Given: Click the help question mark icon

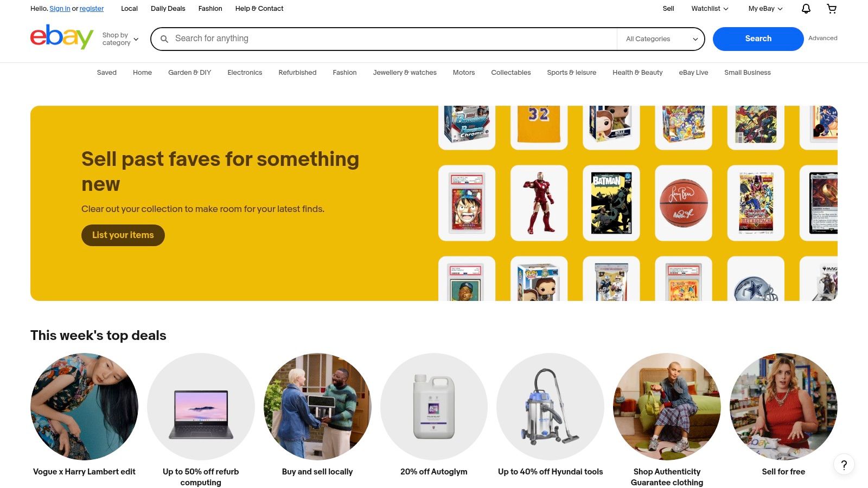Looking at the screenshot, I should [x=844, y=465].
